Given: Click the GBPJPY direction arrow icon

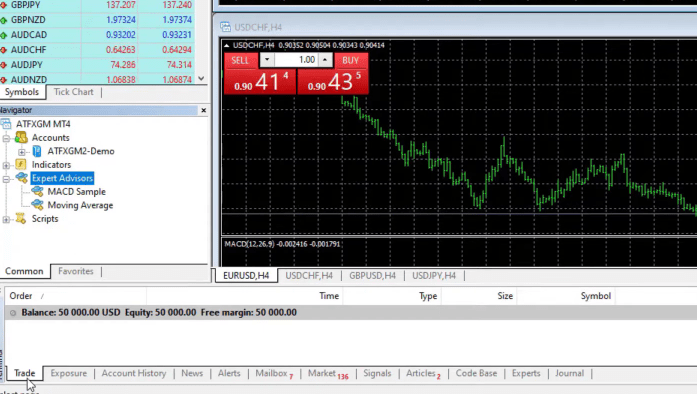Looking at the screenshot, I should coord(4,5).
